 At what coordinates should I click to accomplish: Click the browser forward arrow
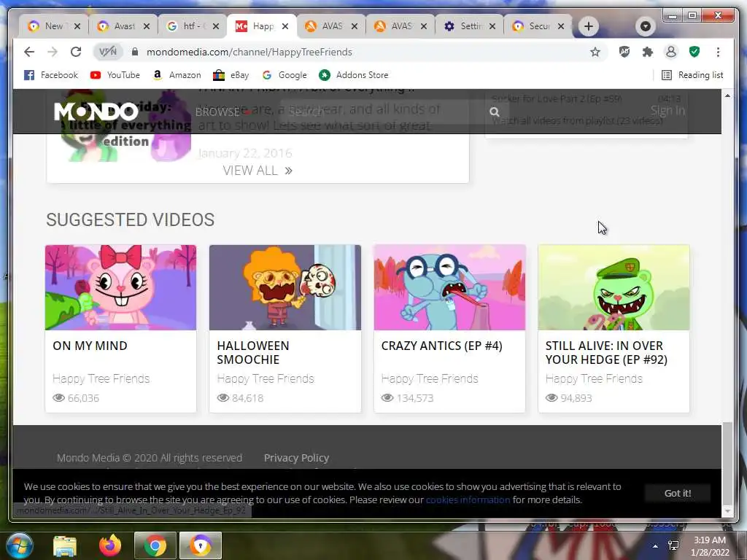click(x=53, y=52)
